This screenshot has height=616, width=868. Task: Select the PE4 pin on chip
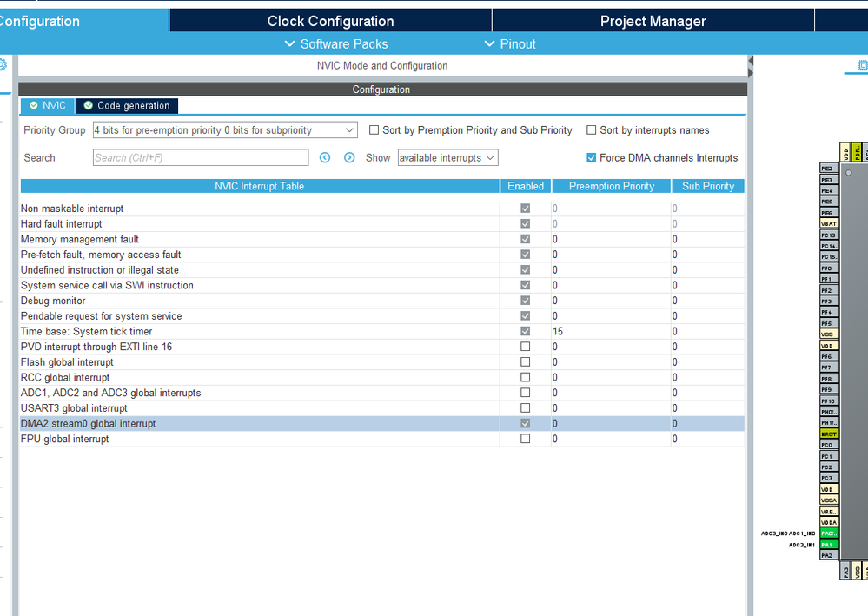point(829,190)
